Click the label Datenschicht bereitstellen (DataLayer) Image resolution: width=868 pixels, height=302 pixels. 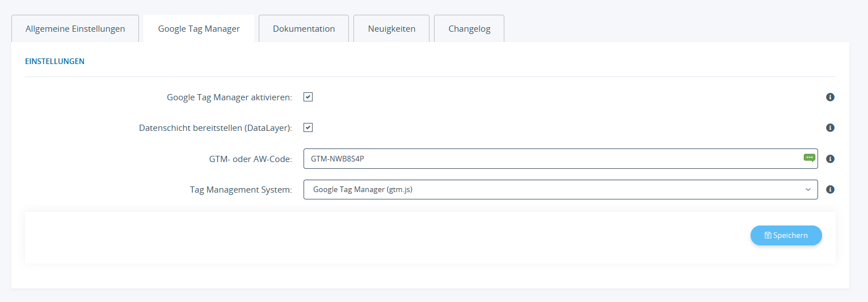pyautogui.click(x=216, y=128)
